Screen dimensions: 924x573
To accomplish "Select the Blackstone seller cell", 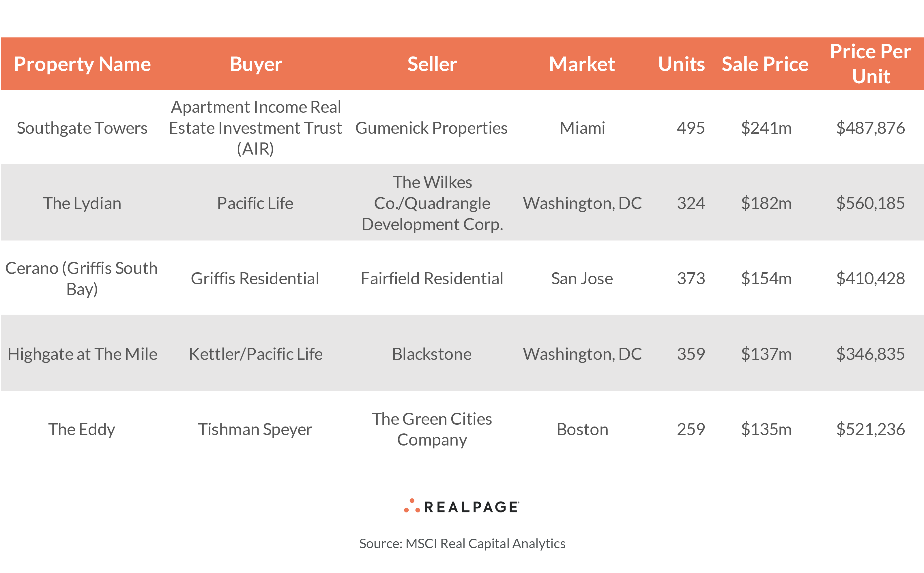I will tap(431, 354).
